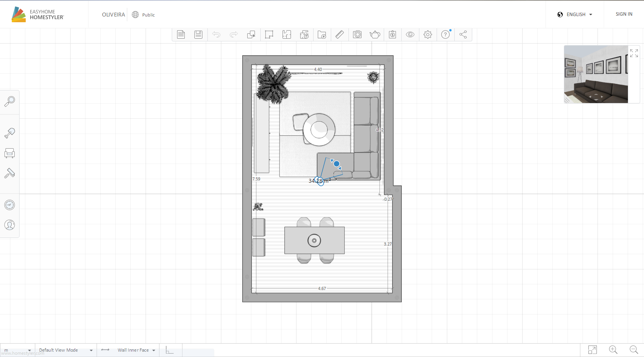Click the SIGN IN link
Screen dimensions: 644x357
624,14
